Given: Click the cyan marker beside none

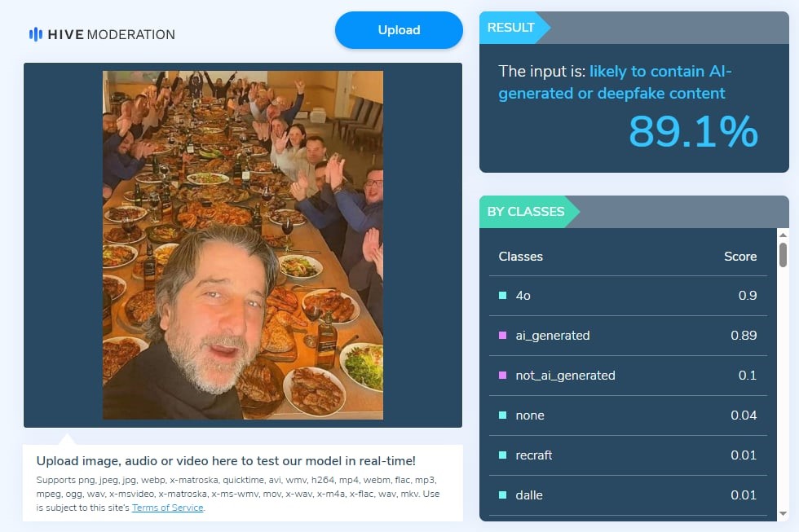Looking at the screenshot, I should pyautogui.click(x=502, y=415).
